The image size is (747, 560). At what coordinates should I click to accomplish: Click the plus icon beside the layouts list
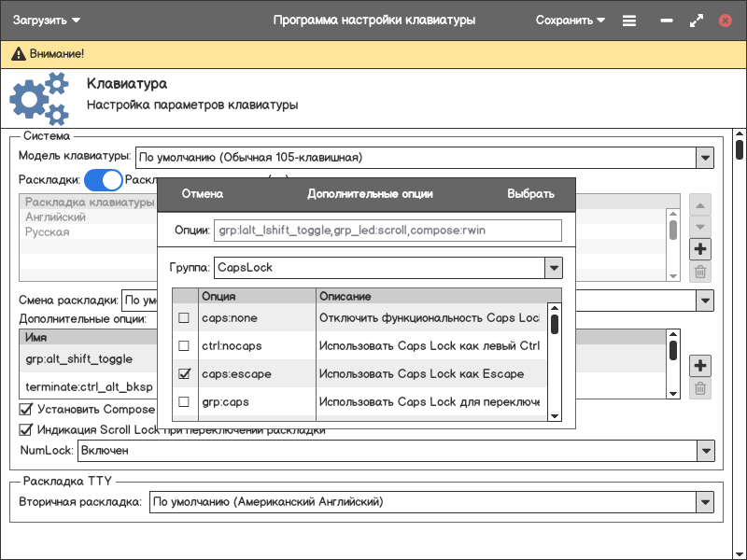700,249
